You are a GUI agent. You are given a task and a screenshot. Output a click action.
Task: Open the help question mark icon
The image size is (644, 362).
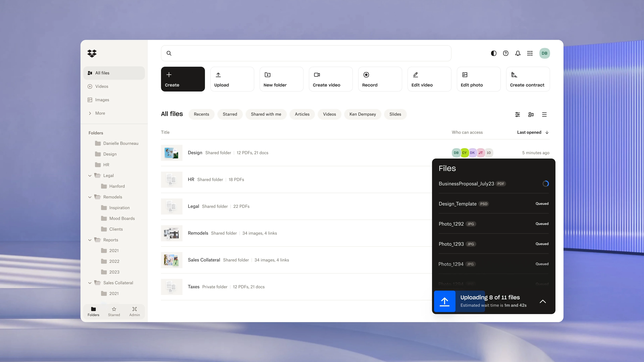[x=505, y=53]
